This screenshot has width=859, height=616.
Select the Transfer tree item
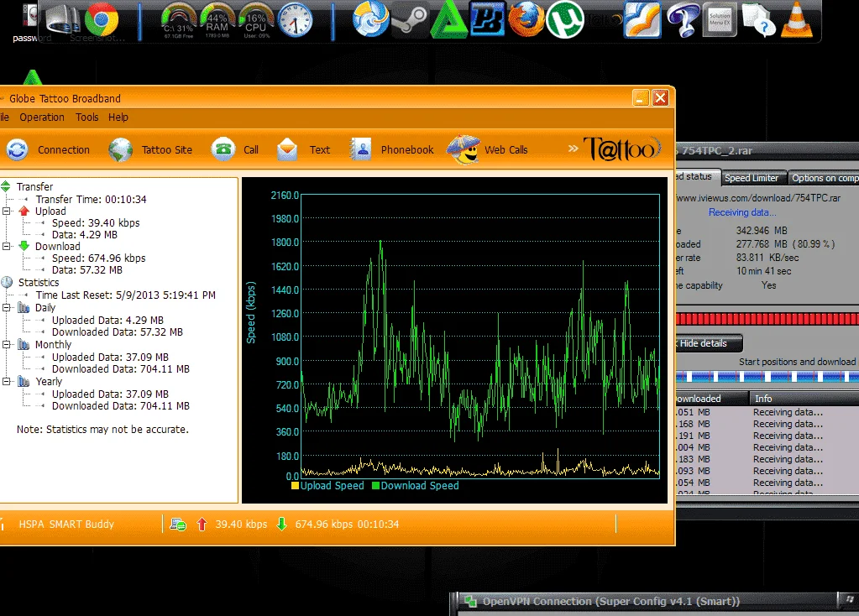point(34,186)
